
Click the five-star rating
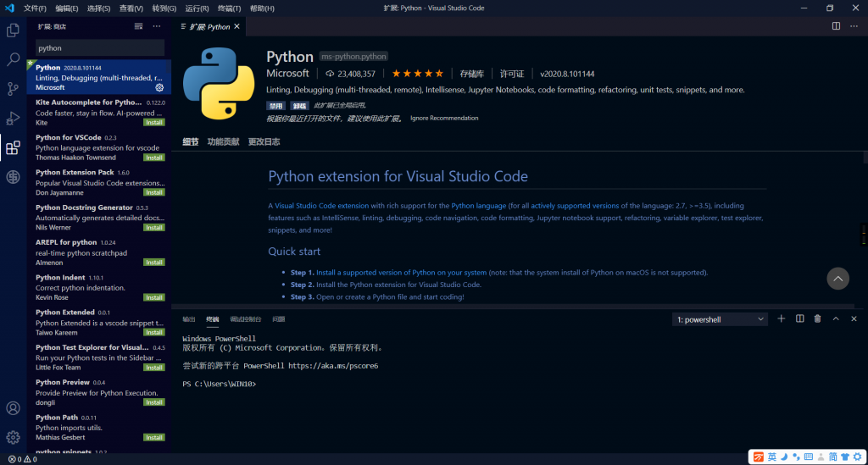[x=417, y=73]
